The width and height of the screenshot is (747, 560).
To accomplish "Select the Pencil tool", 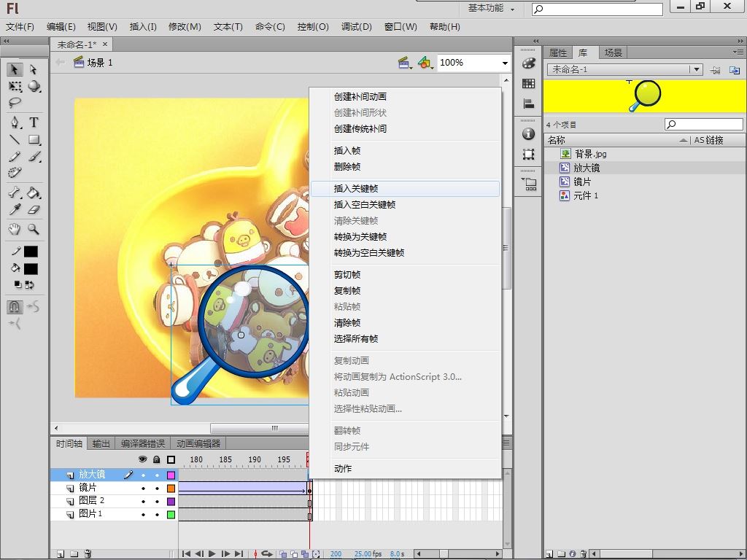I will coord(15,156).
